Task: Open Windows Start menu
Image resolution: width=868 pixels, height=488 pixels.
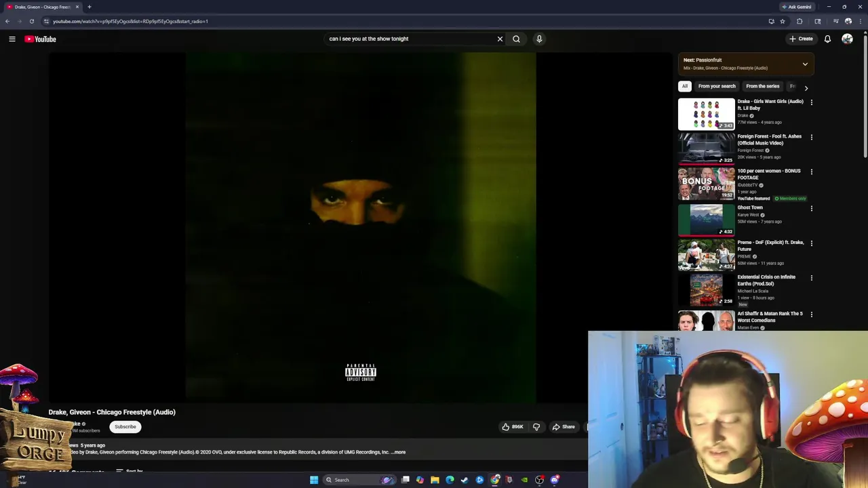Action: click(x=314, y=480)
